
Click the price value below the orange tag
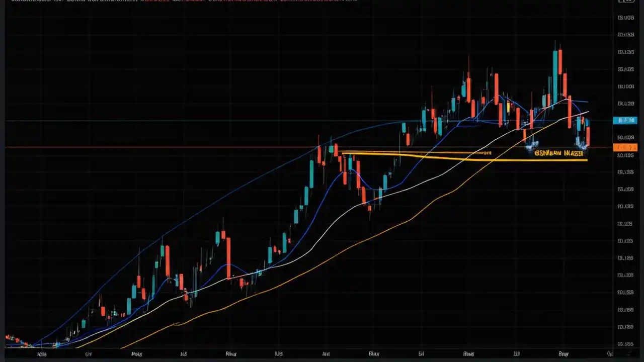click(625, 155)
